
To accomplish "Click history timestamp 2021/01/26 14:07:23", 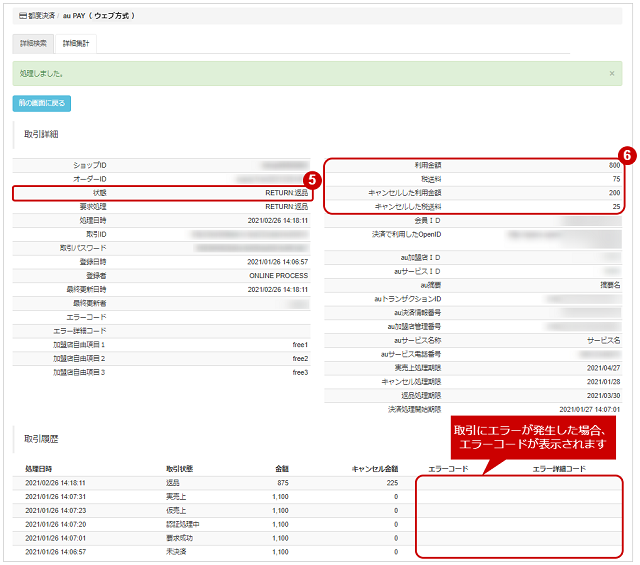I will pyautogui.click(x=56, y=510).
